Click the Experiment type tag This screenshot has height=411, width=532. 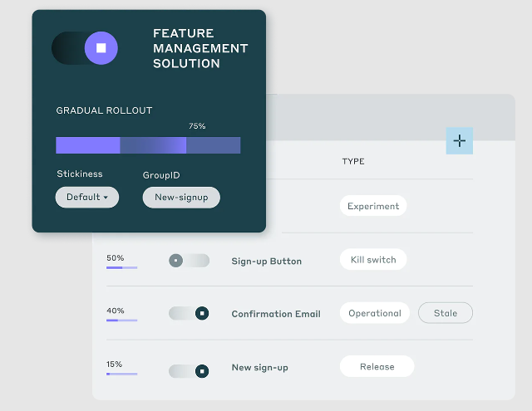pos(373,206)
